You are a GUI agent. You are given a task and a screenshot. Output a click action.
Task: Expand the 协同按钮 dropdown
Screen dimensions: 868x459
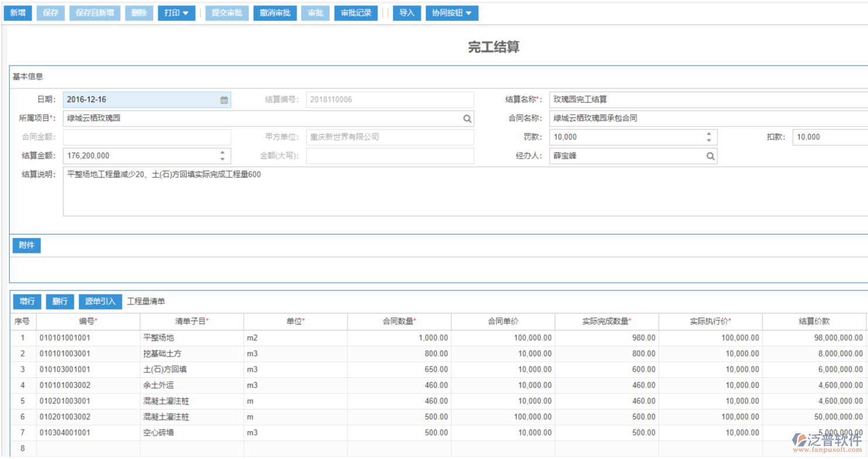click(451, 13)
